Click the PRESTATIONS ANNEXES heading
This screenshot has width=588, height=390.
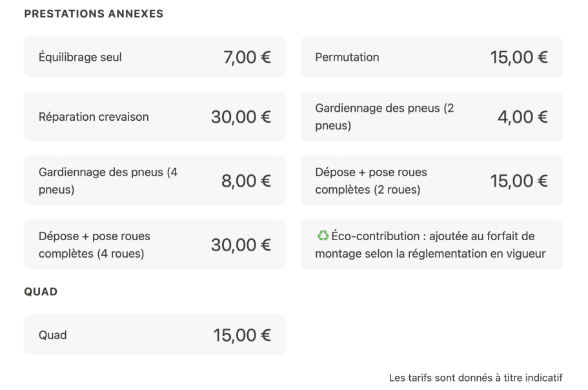point(94,14)
